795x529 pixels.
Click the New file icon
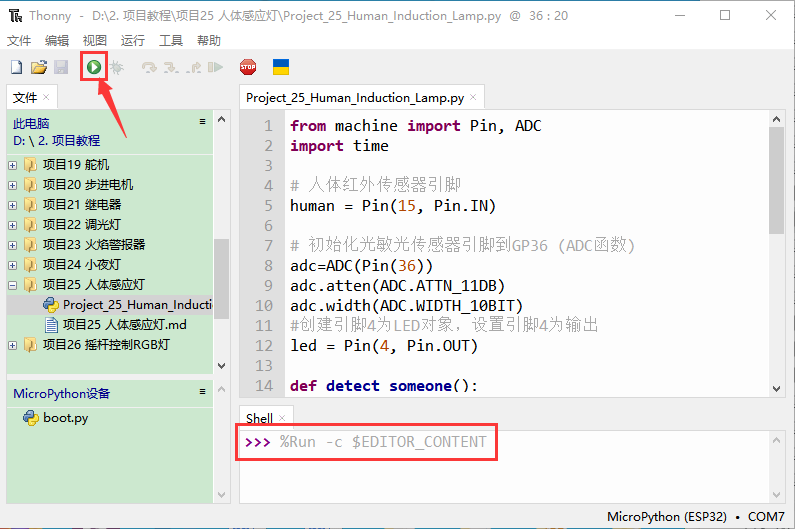[x=16, y=67]
